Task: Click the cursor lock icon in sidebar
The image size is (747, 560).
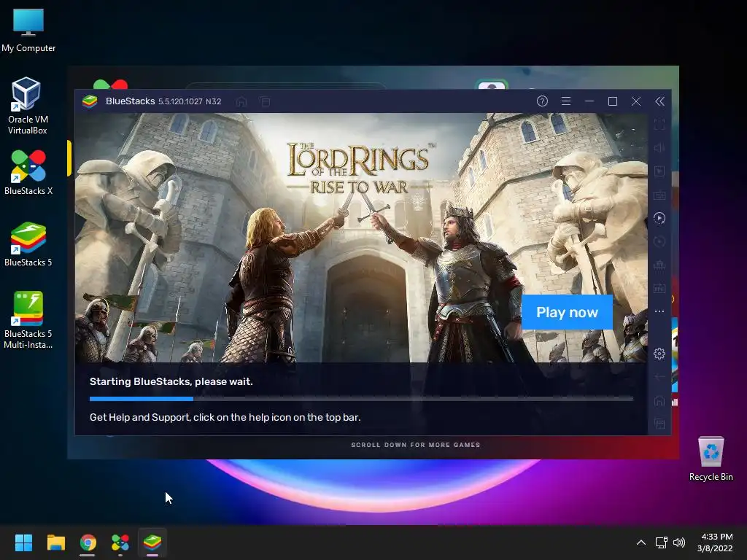Action: click(659, 171)
